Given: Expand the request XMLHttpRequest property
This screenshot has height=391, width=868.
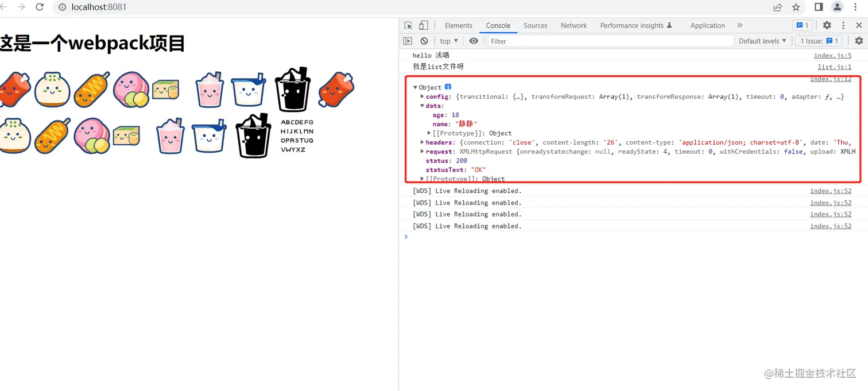Looking at the screenshot, I should [x=423, y=152].
